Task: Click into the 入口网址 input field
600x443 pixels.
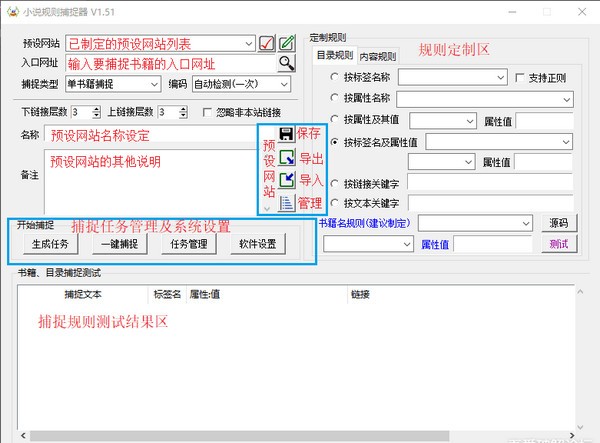Action: [170, 64]
